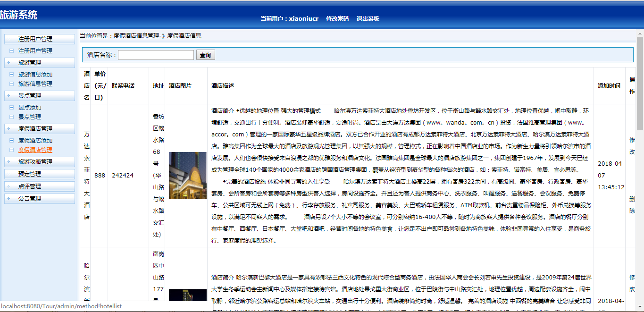644x312 pixels.
Task: Log out via 退出系统
Action: pyautogui.click(x=368, y=19)
